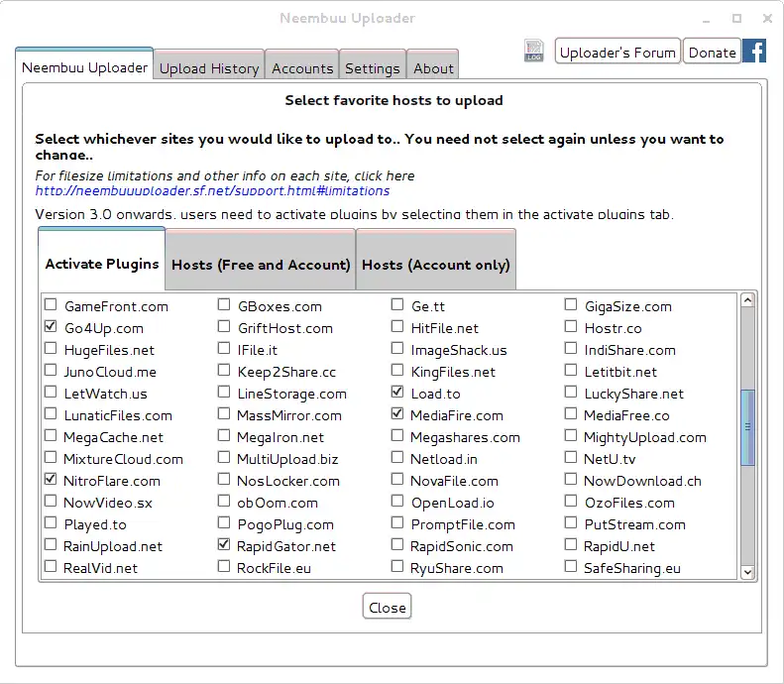Open the log file icon

[x=534, y=52]
